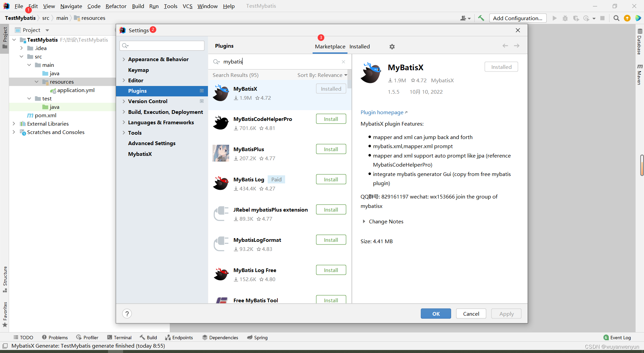Open the Problems tool window
Image resolution: width=644 pixels, height=353 pixels.
click(x=55, y=338)
